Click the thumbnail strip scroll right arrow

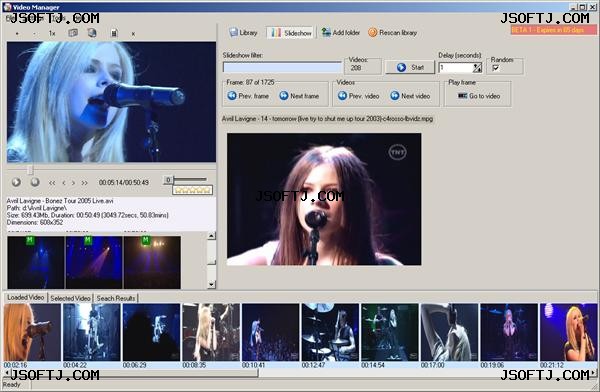[x=593, y=373]
